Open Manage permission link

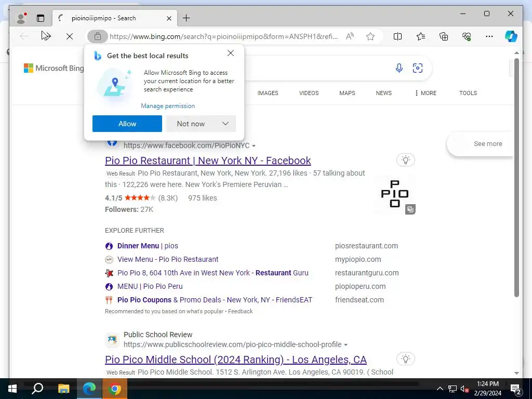tap(168, 106)
